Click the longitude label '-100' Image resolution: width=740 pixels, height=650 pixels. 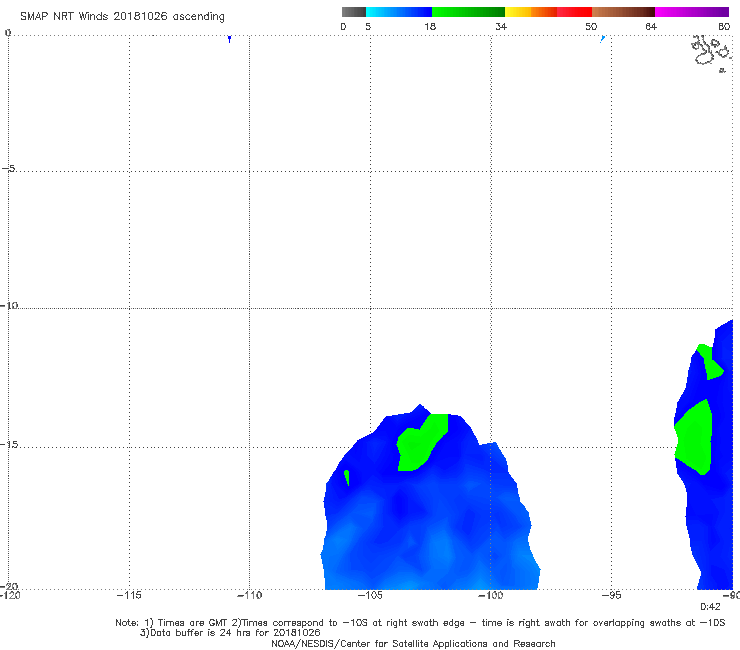(x=490, y=595)
